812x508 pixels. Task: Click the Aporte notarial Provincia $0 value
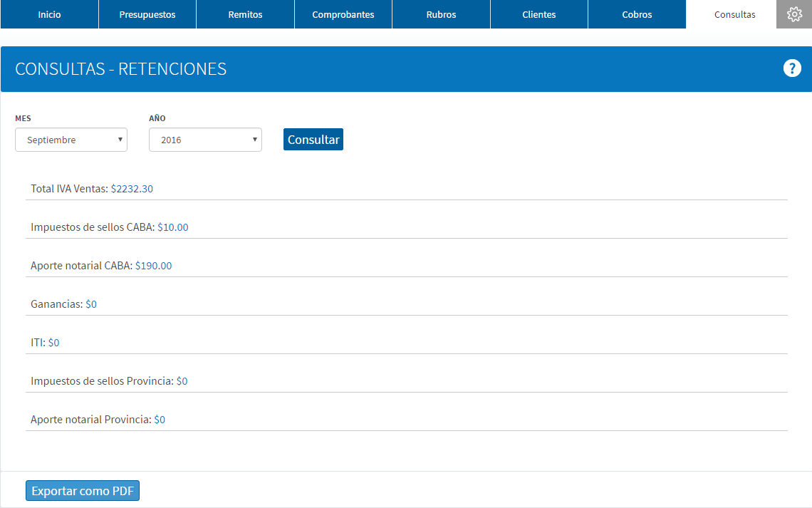click(160, 420)
